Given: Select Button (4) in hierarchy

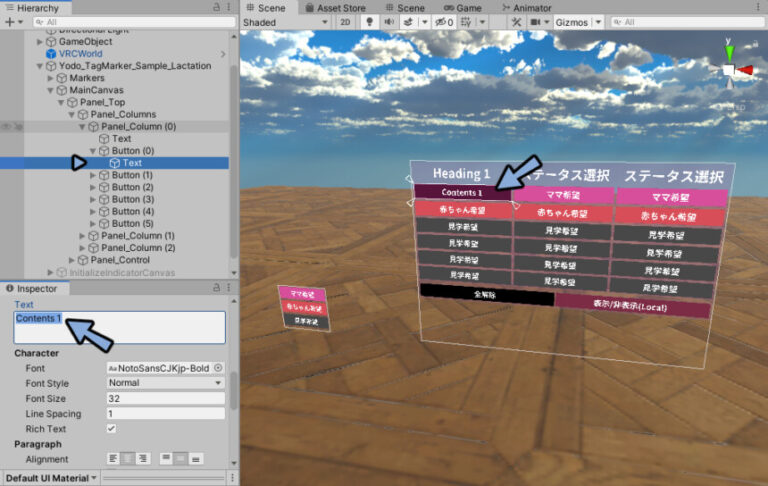Looking at the screenshot, I should pos(132,212).
